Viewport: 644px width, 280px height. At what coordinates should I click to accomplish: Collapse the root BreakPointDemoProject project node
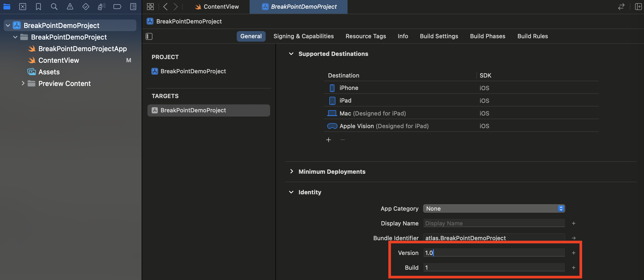8,26
